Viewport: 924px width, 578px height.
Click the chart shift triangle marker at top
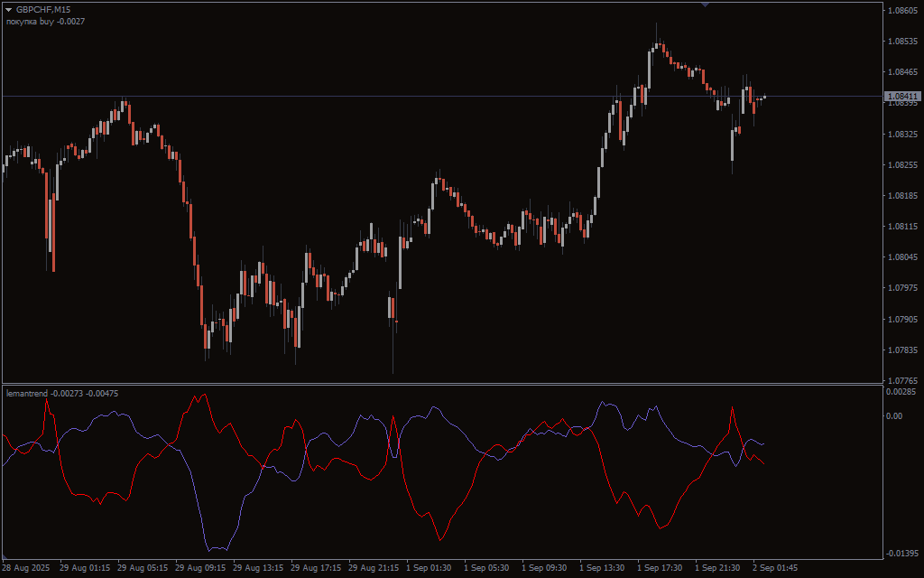pos(705,5)
